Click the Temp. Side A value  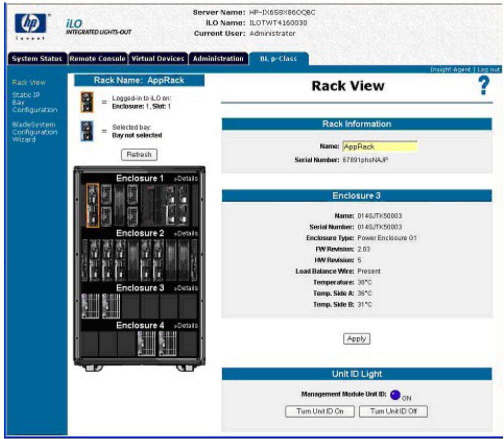(365, 293)
